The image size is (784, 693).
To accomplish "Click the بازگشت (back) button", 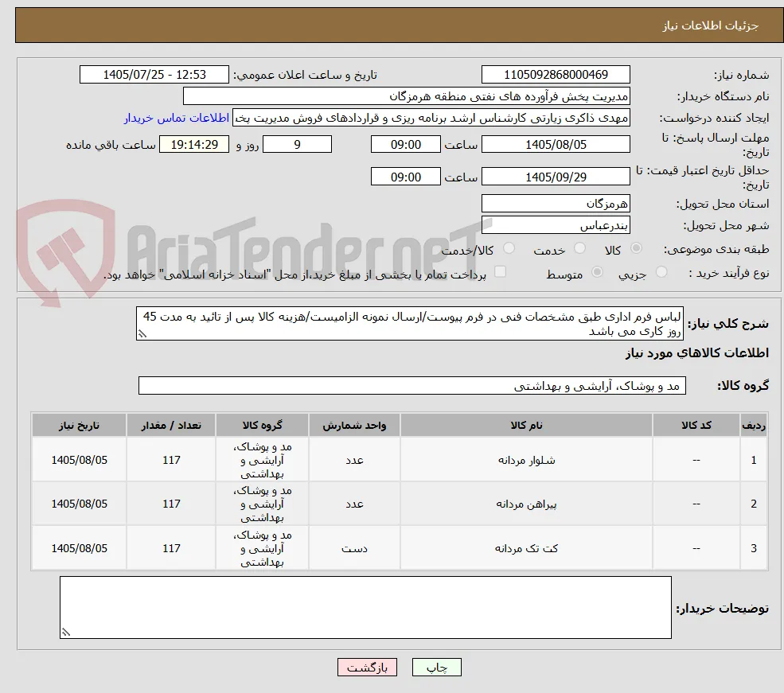I will (367, 667).
